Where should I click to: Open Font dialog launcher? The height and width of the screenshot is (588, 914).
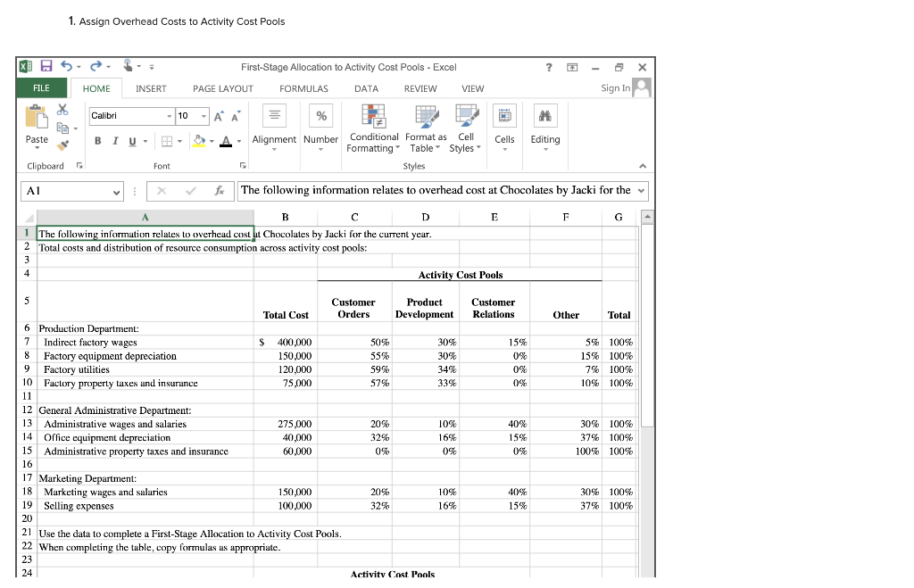243,165
